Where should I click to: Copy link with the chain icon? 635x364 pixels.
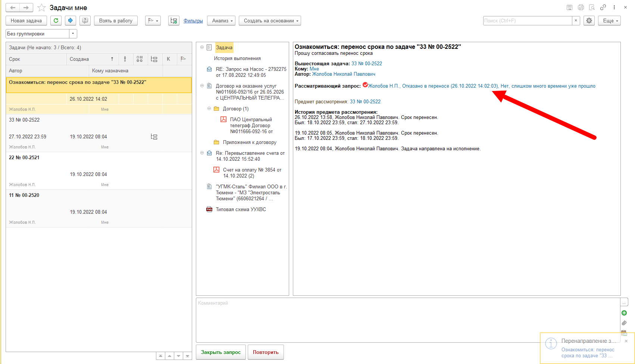point(603,7)
